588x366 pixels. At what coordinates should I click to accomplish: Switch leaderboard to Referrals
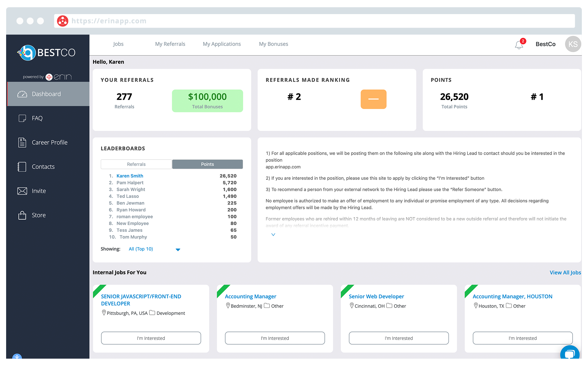[x=136, y=164]
